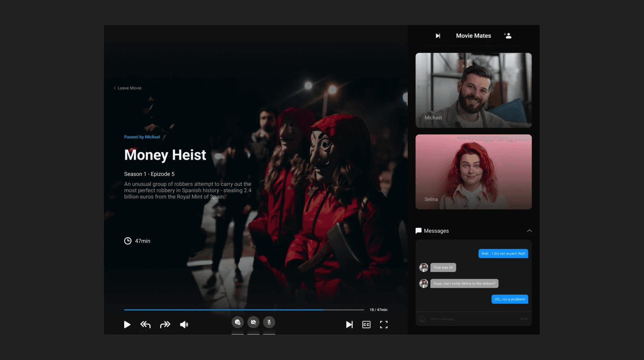
Task: Open emoji picker in message box
Action: point(422,319)
